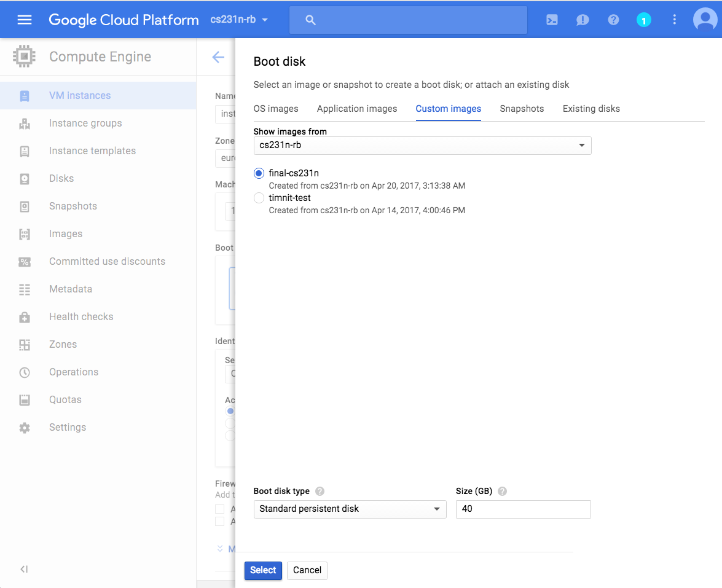This screenshot has width=722, height=588.
Task: Click help icon next to Boot disk type
Action: [320, 491]
